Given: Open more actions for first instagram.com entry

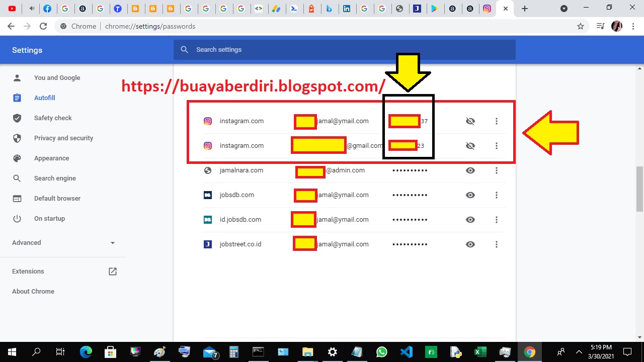Looking at the screenshot, I should (x=497, y=121).
